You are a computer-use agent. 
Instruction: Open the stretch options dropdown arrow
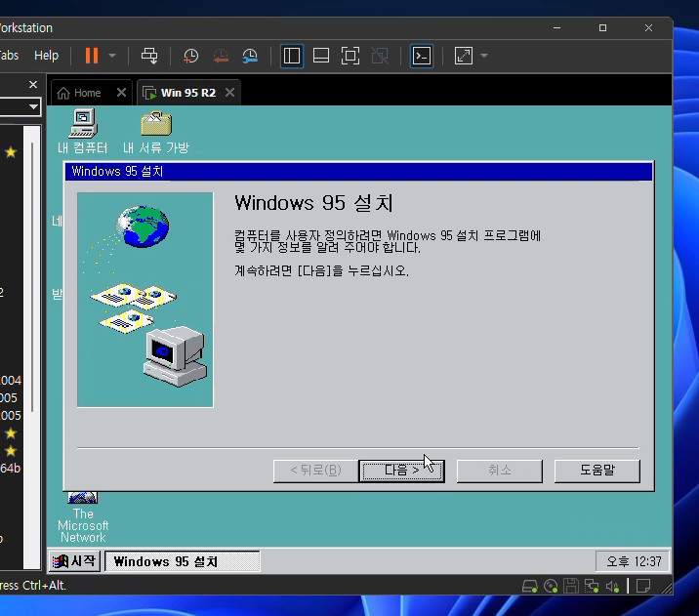coord(484,56)
